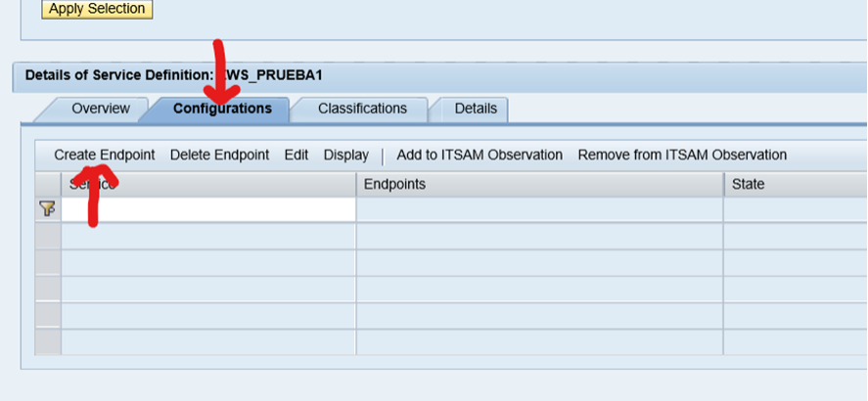Viewport: 868px width, 401px height.
Task: Click the Service column filter input field
Action: [x=208, y=209]
